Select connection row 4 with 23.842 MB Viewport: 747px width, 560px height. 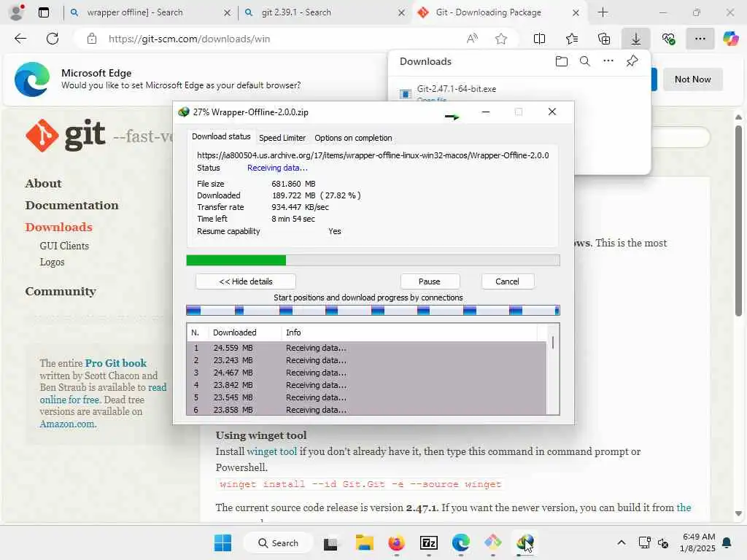click(366, 385)
